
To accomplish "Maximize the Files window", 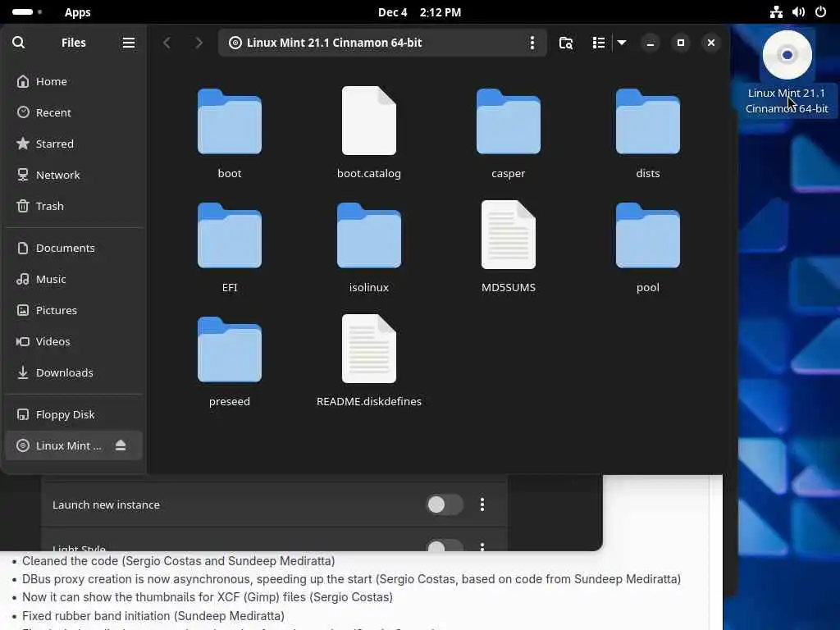I will click(680, 43).
